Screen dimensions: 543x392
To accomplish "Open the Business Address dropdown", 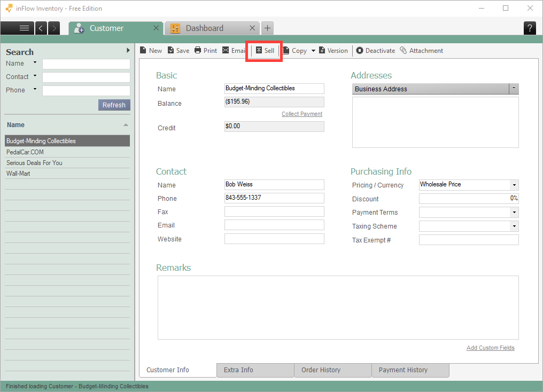I will [x=514, y=89].
